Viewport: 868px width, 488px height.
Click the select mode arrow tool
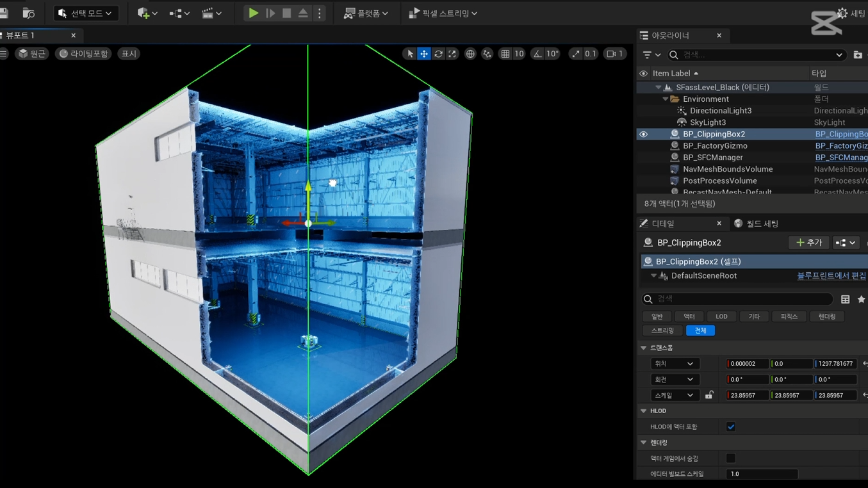(x=410, y=54)
